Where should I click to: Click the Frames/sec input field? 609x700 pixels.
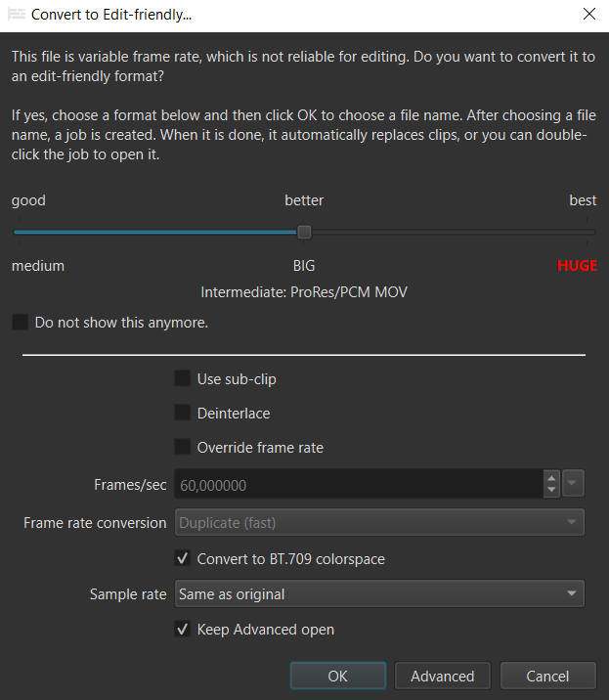click(x=357, y=485)
